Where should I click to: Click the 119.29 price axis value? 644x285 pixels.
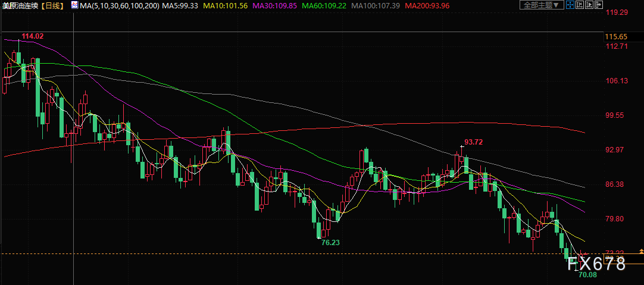tap(617, 12)
